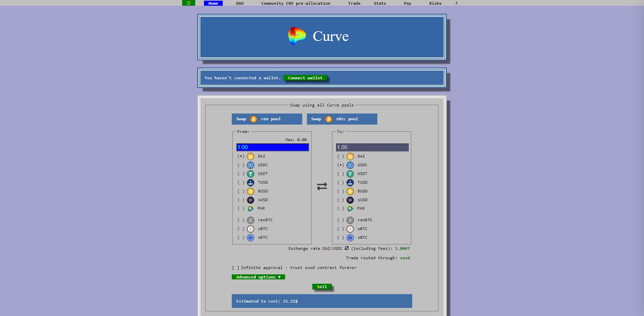Open the Risks menu item
This screenshot has height=316, width=644.
pyautogui.click(x=435, y=3)
